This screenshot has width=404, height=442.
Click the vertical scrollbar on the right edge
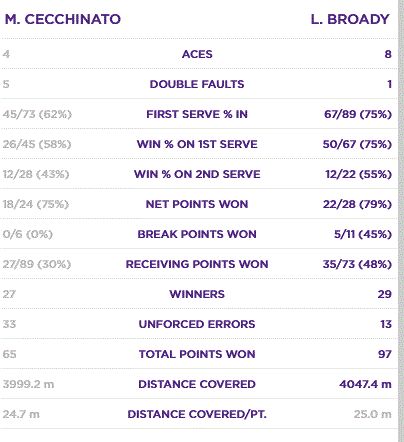[401, 221]
